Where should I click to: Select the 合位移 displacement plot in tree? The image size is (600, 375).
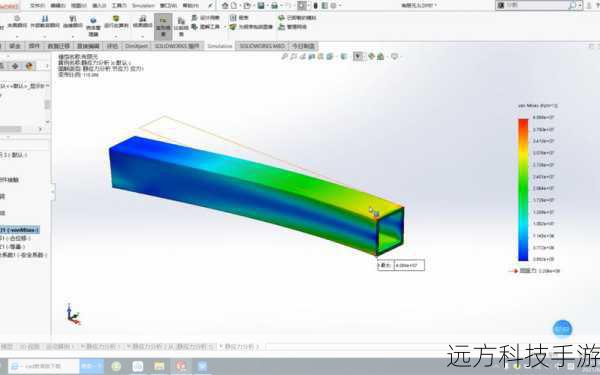(16, 238)
